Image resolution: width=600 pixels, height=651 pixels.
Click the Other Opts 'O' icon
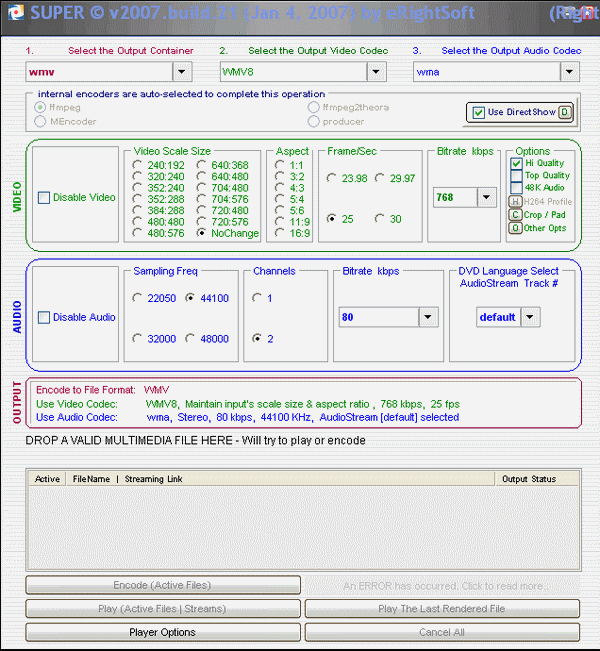click(x=516, y=227)
